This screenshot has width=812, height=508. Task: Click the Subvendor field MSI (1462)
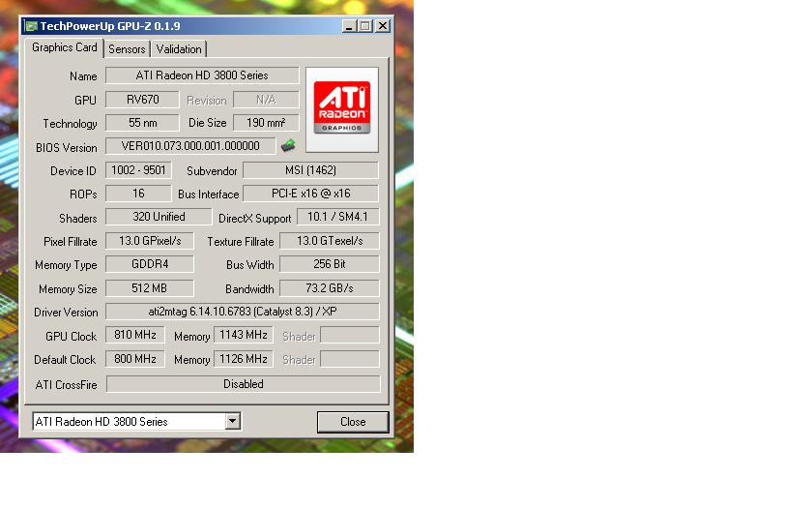[x=310, y=170]
